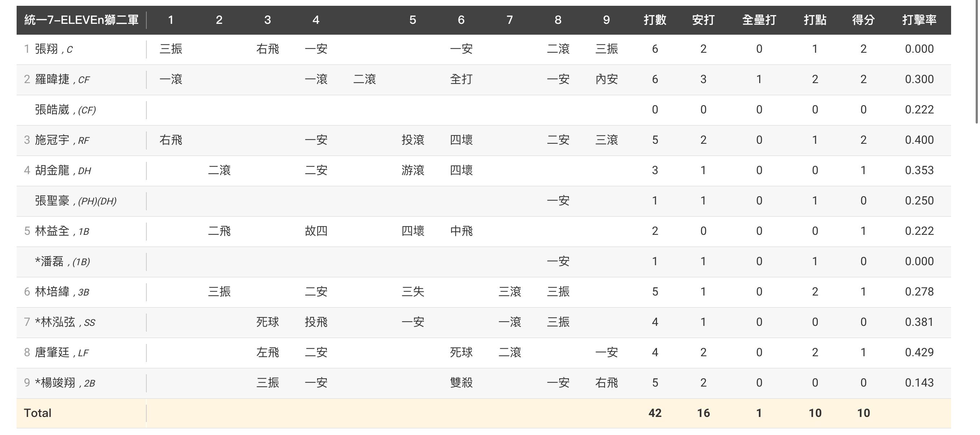This screenshot has height=435, width=980.
Task: Click player name 楊竣翔
Action: [58, 383]
